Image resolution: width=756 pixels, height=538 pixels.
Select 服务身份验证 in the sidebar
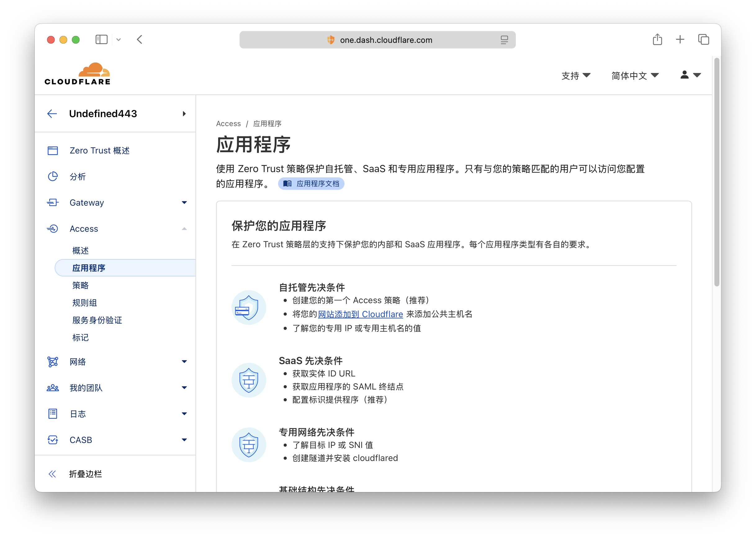97,320
